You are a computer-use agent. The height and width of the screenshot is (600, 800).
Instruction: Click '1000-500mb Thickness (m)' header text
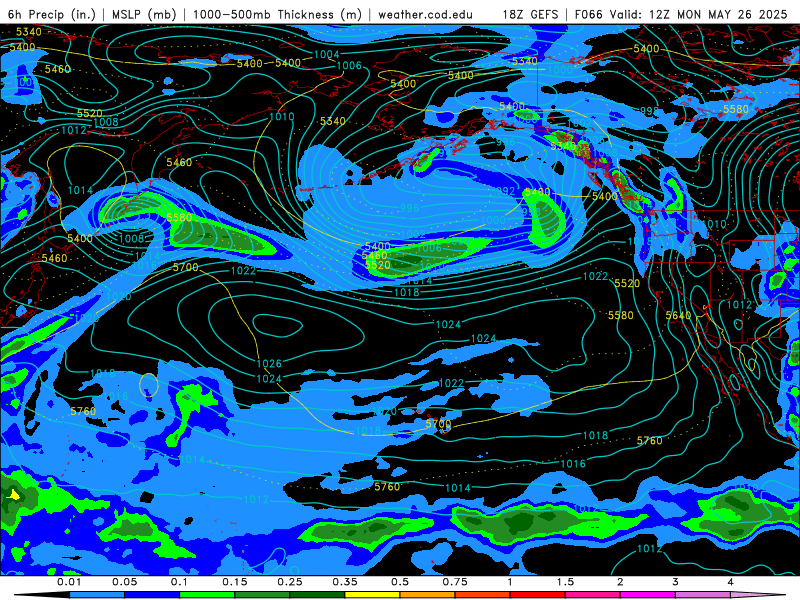click(x=277, y=14)
